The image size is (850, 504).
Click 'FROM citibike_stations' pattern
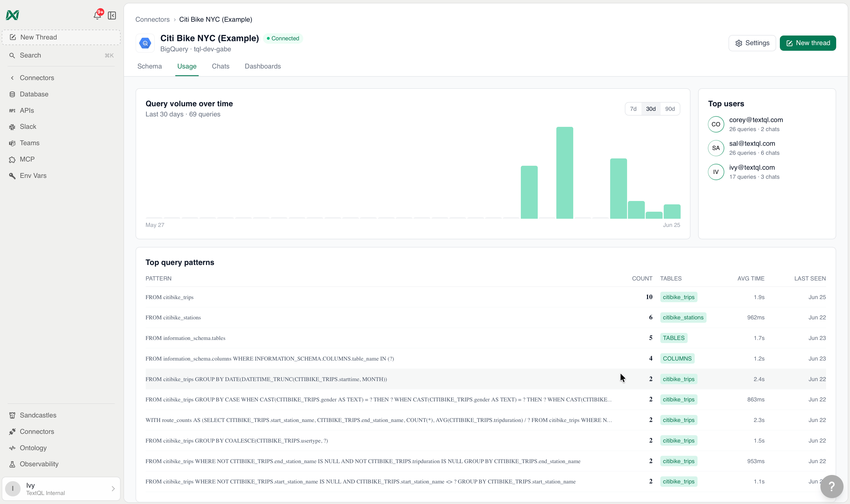pos(173,318)
